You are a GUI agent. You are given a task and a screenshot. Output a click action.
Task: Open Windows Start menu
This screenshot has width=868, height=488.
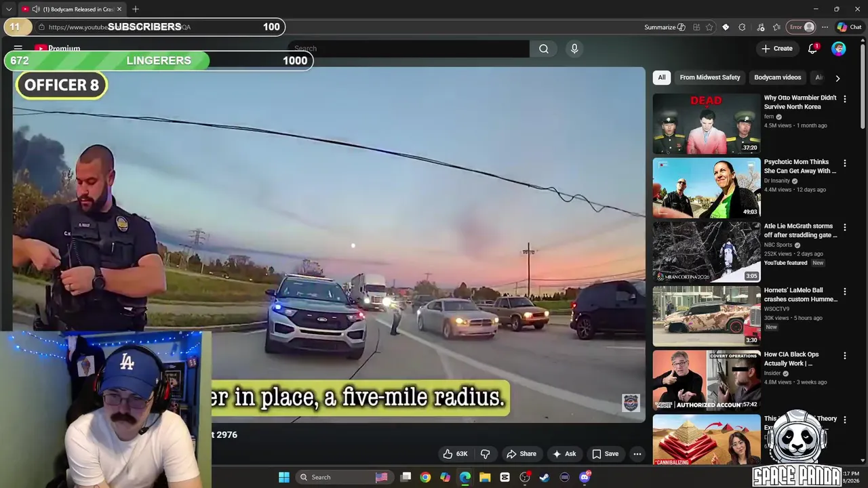284,477
